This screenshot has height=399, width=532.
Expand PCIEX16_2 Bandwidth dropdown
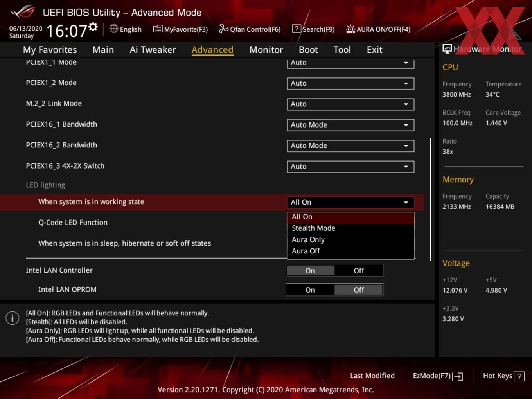(x=350, y=146)
